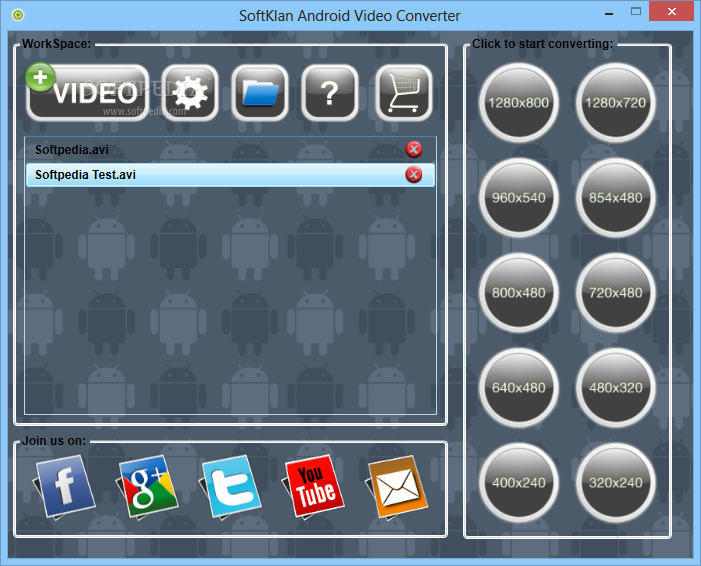The height and width of the screenshot is (566, 701).
Task: Remove Softpedia Test.avi with its red X
Action: 414,174
